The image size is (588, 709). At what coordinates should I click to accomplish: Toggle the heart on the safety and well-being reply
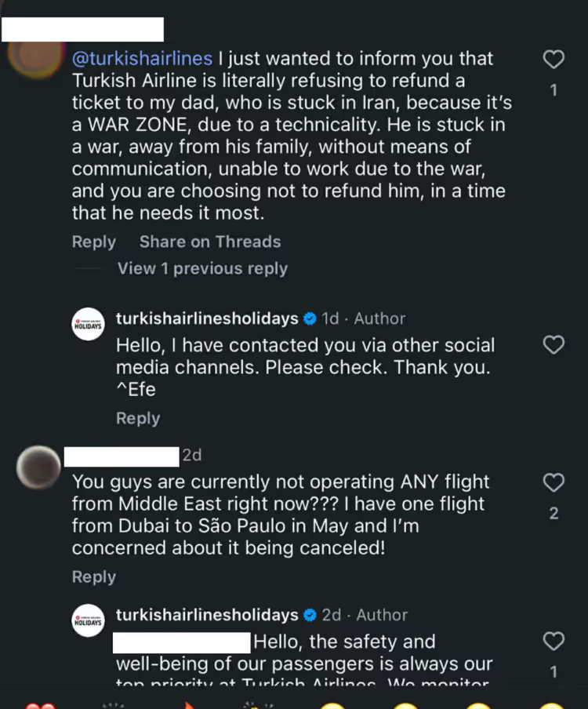click(x=554, y=641)
